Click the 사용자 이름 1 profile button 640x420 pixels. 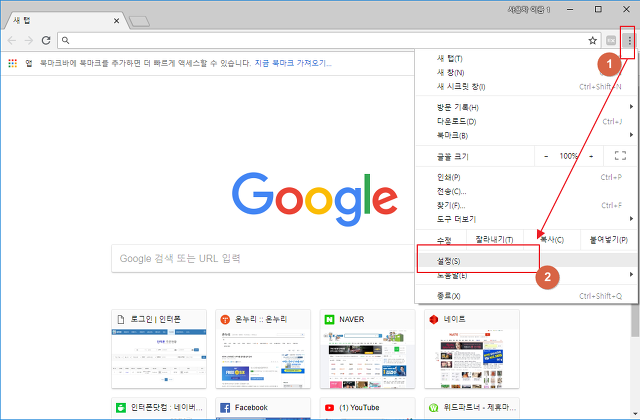(529, 9)
